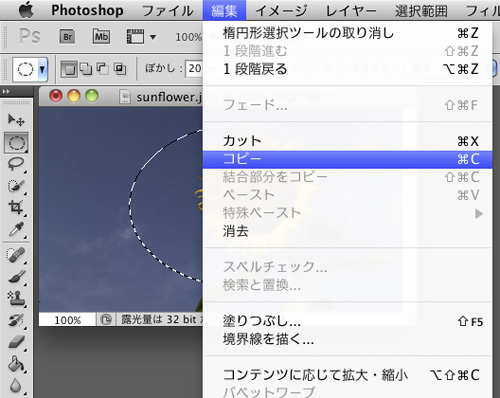Choose コピー from the edit menu
The height and width of the screenshot is (398, 500).
click(x=348, y=159)
